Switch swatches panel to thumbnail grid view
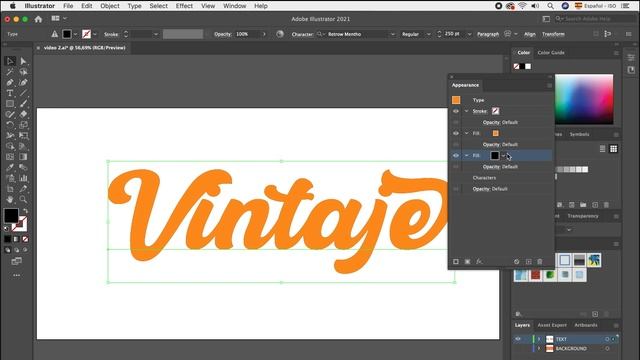Viewport: 640px width, 360px height. tap(613, 149)
